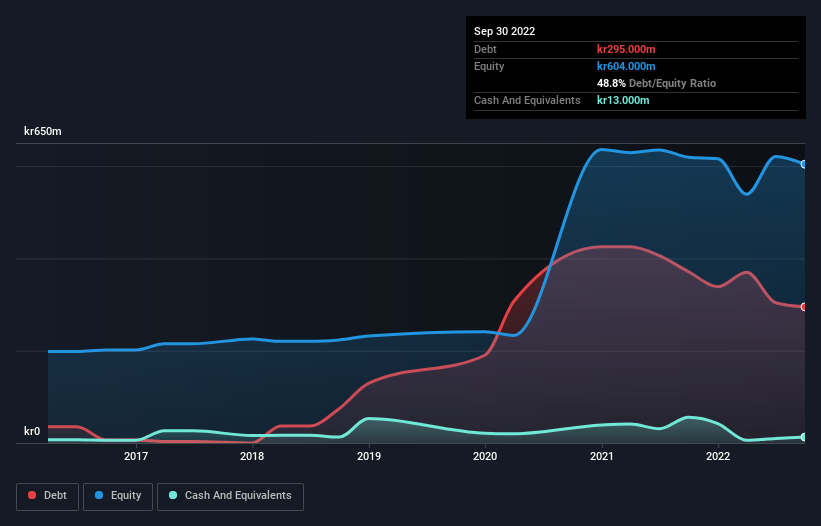This screenshot has width=821, height=526.
Task: Click the 2018 x-axis label
Action: click(x=252, y=456)
